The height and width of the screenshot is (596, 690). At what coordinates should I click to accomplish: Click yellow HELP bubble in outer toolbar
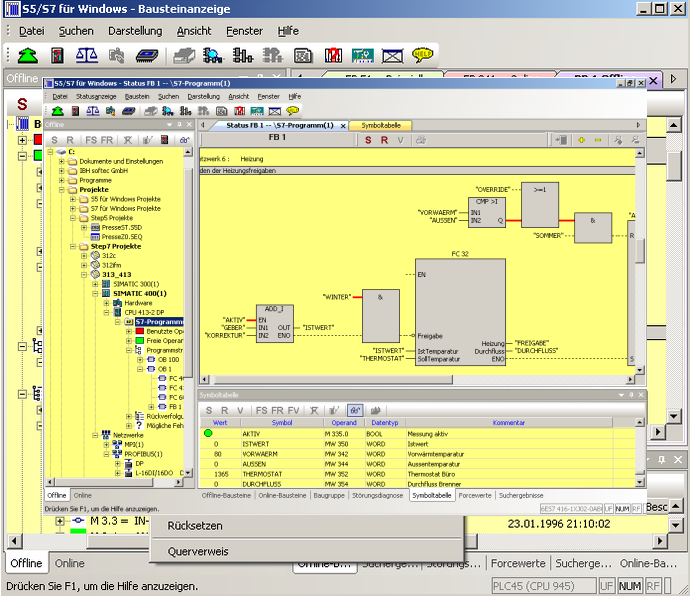click(422, 55)
